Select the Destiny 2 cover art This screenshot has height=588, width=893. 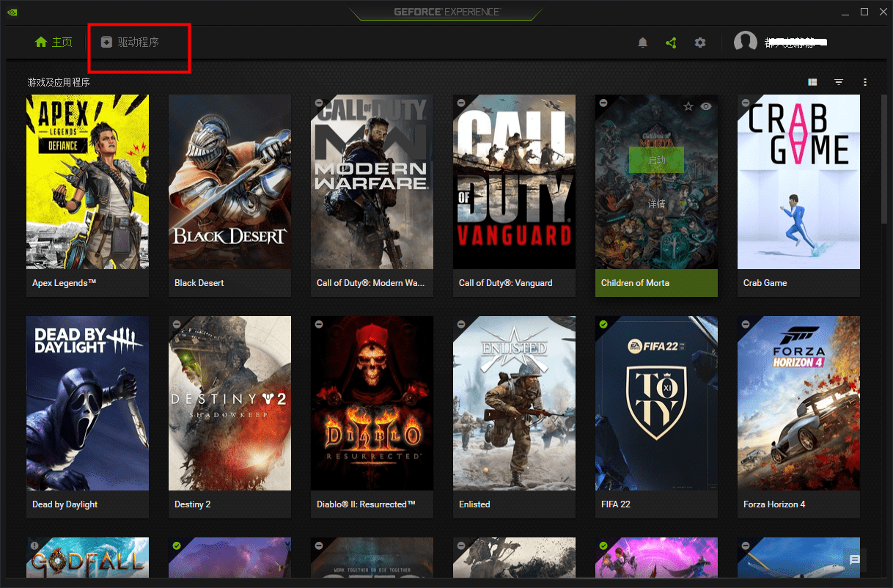tap(229, 403)
